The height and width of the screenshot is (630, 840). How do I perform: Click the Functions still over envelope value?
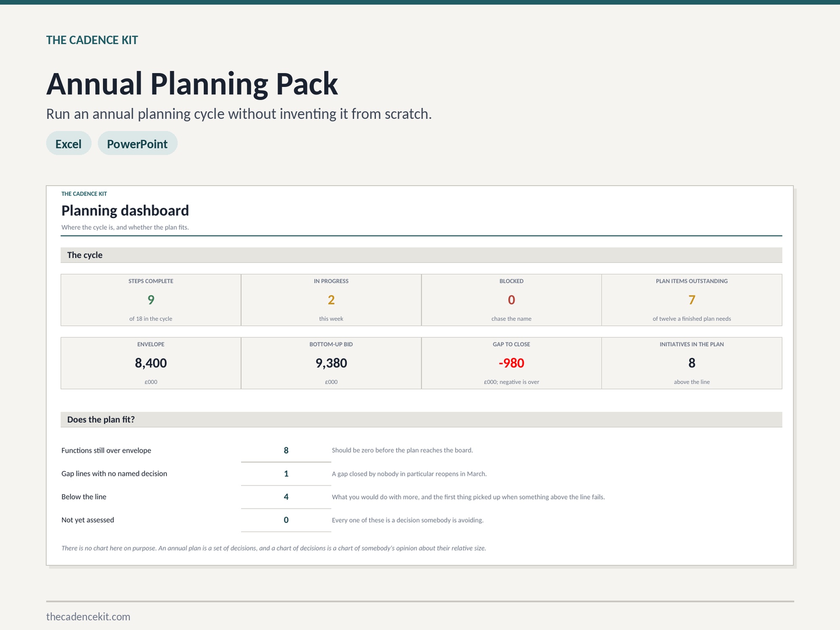pos(286,450)
